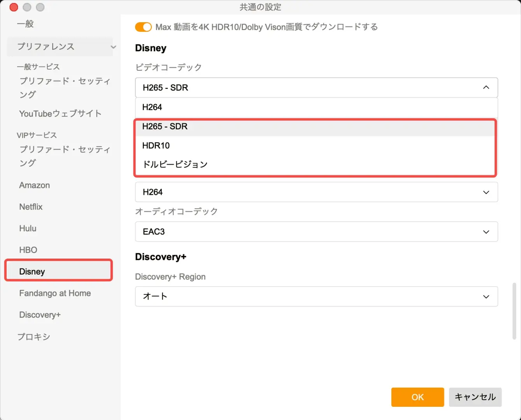Screen dimensions: 521x420
Task: Click the settings panel vertical scrollbar
Action: pyautogui.click(x=514, y=311)
